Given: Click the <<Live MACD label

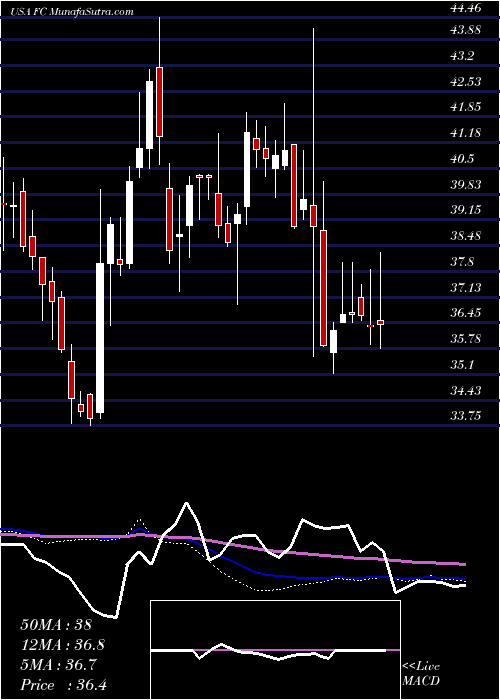Looking at the screenshot, I should click(421, 674).
